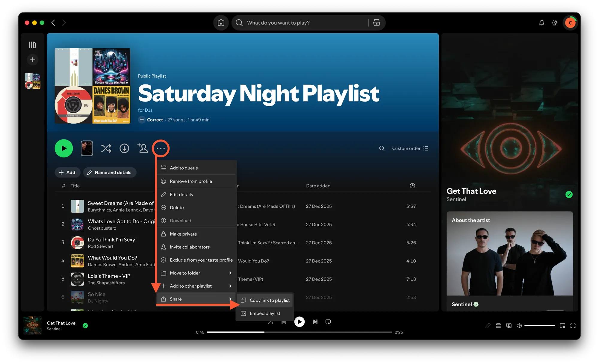This screenshot has height=364, width=599.
Task: Expand the Move to folder submenu
Action: click(x=196, y=273)
